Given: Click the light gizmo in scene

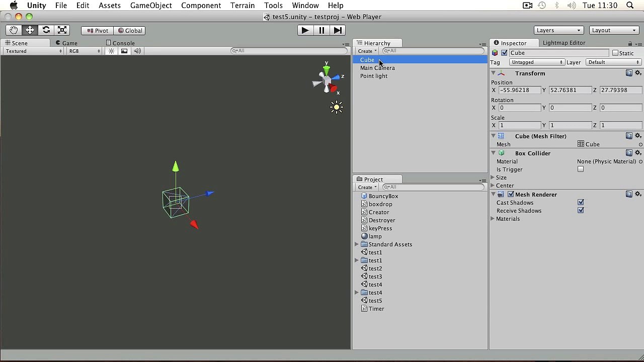Looking at the screenshot, I should (337, 107).
